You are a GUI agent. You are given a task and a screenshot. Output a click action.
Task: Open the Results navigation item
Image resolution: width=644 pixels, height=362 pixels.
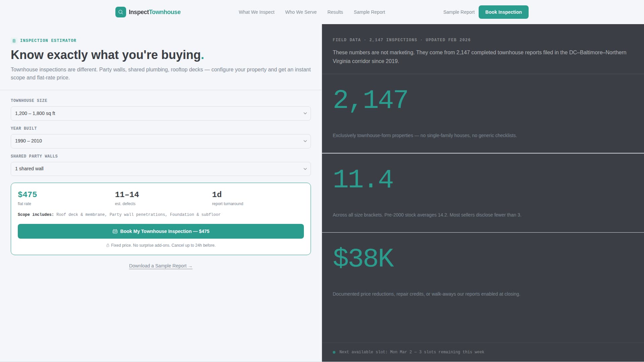tap(335, 12)
